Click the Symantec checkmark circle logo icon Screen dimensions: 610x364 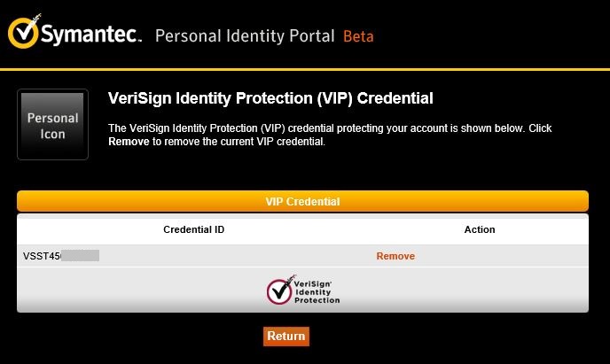coord(24,32)
